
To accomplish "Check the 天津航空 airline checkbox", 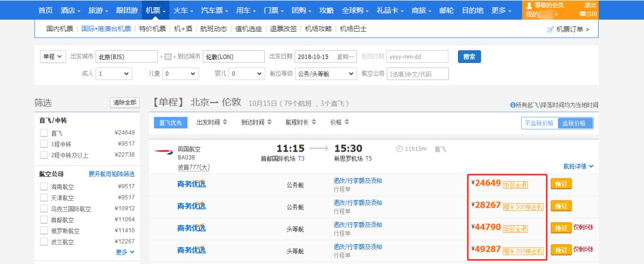I will click(44, 197).
